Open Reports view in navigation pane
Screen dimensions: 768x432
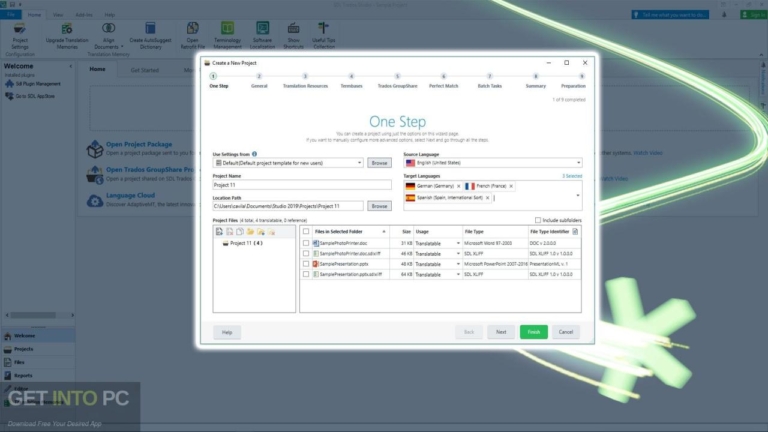(x=38, y=376)
